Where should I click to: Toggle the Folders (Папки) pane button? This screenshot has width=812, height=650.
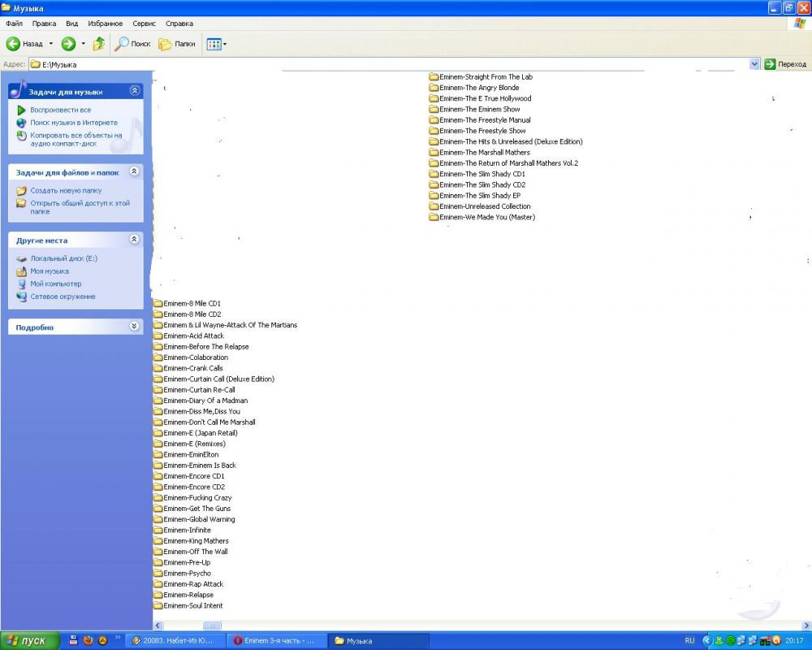(x=177, y=44)
